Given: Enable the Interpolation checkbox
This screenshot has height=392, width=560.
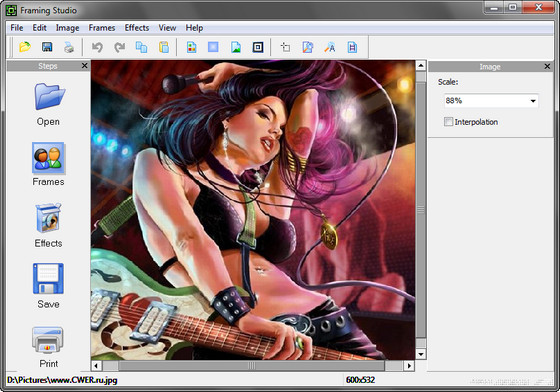Looking at the screenshot, I should [x=449, y=122].
